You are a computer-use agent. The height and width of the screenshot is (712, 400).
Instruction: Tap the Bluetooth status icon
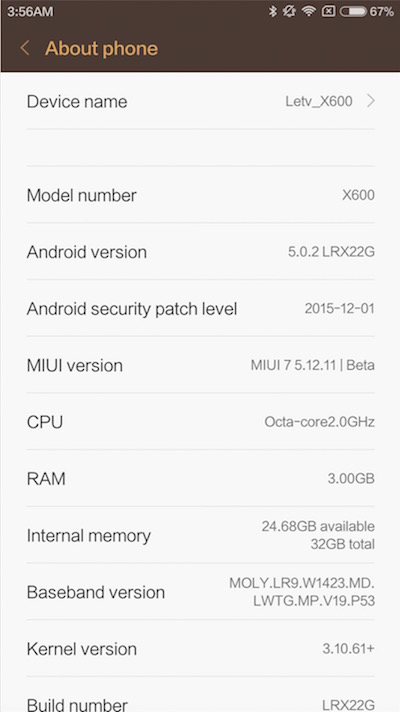[x=272, y=11]
